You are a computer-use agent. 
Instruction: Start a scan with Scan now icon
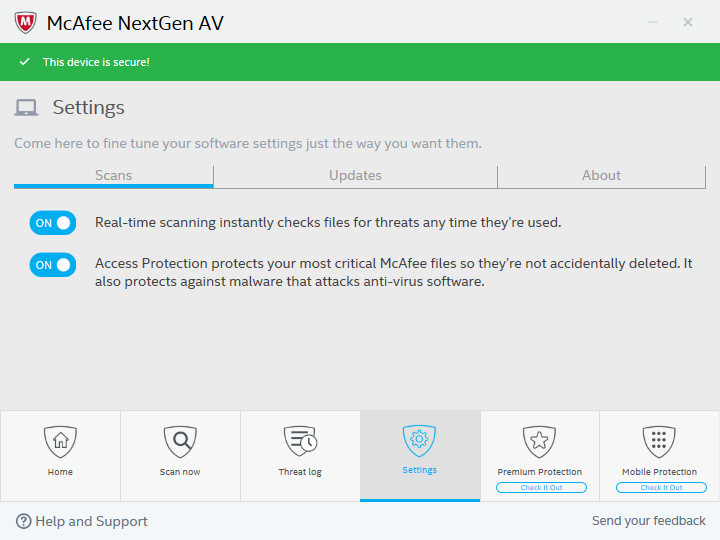click(180, 441)
